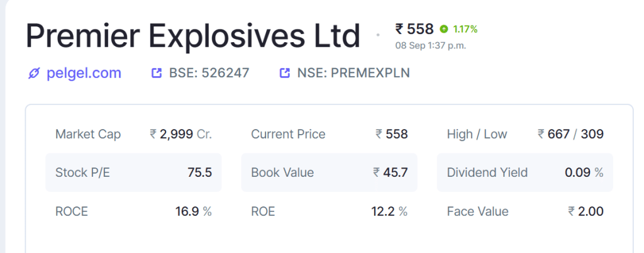The width and height of the screenshot is (644, 253).
Task: Click the external link icon before BSE
Action: click(x=157, y=73)
